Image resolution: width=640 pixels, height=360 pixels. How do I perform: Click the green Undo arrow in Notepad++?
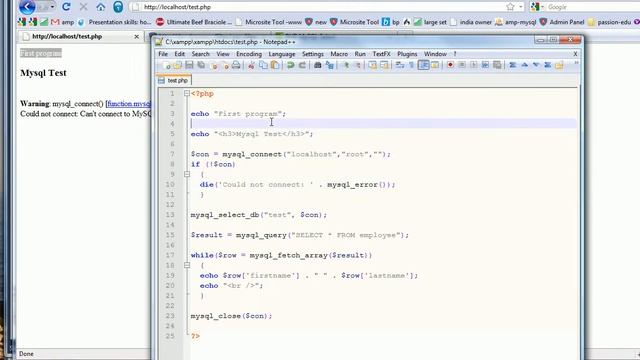coord(291,65)
